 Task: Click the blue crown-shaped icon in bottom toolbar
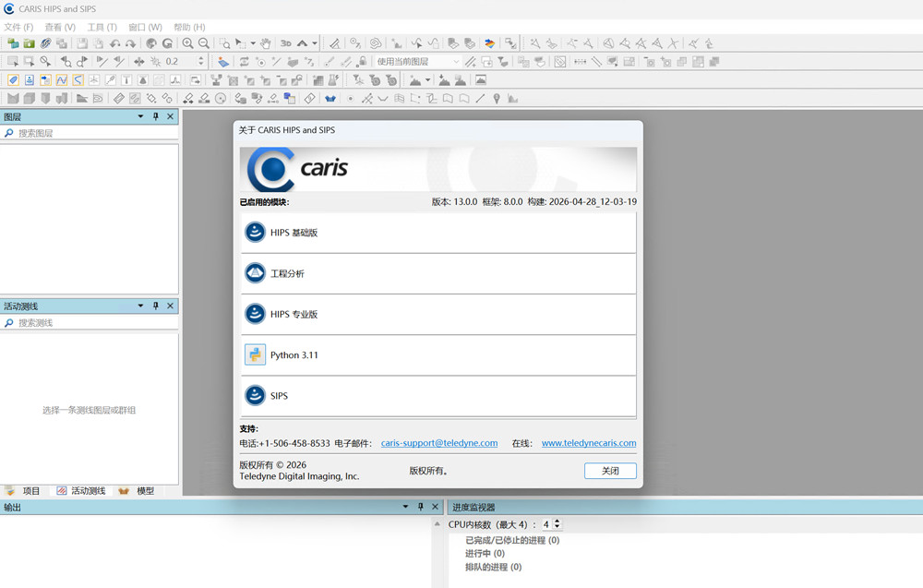point(330,98)
